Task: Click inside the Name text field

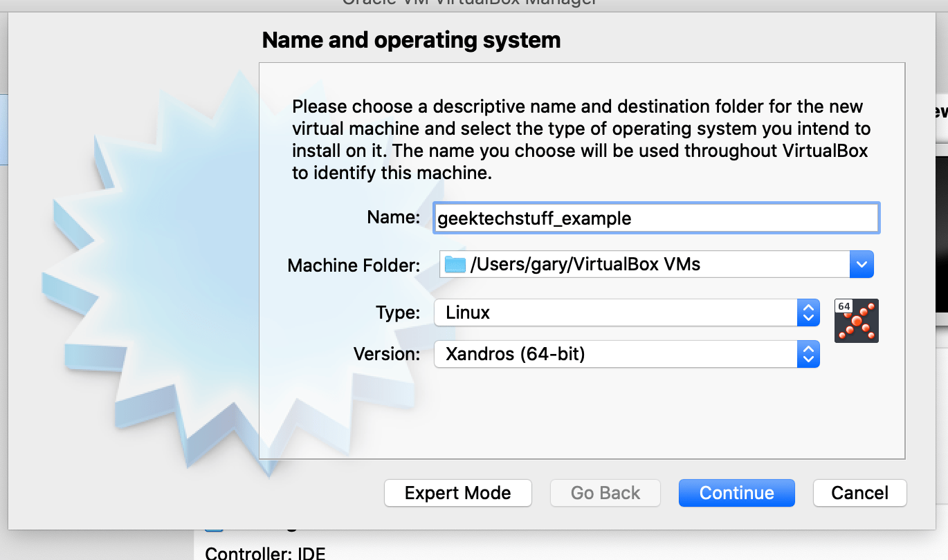Action: pyautogui.click(x=656, y=217)
